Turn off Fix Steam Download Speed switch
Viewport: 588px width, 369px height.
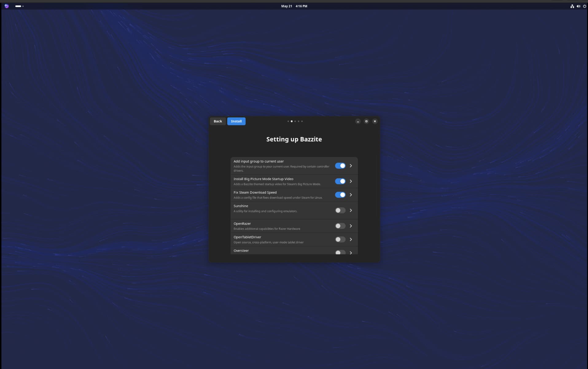pyautogui.click(x=340, y=195)
